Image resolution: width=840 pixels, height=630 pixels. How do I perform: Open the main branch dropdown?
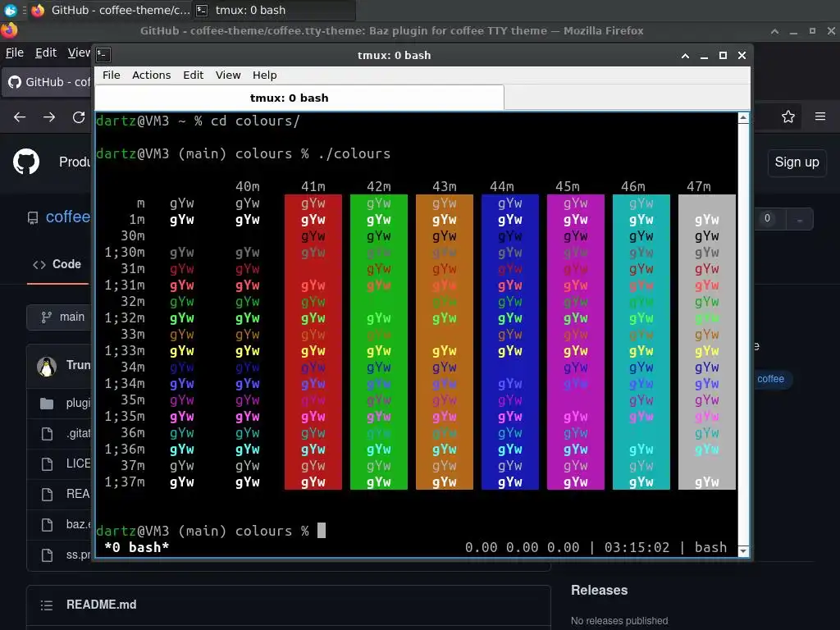tap(59, 317)
